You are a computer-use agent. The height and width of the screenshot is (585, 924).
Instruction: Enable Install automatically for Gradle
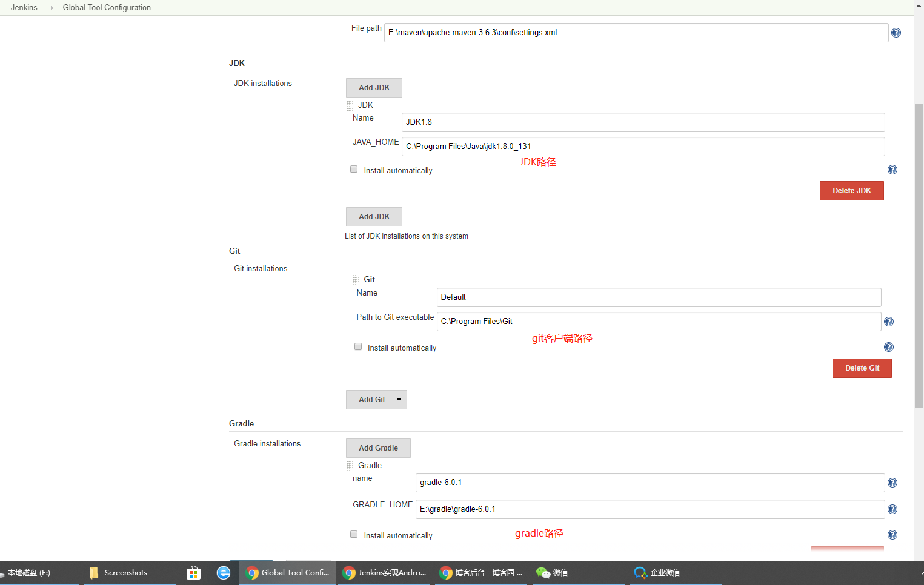click(x=354, y=535)
